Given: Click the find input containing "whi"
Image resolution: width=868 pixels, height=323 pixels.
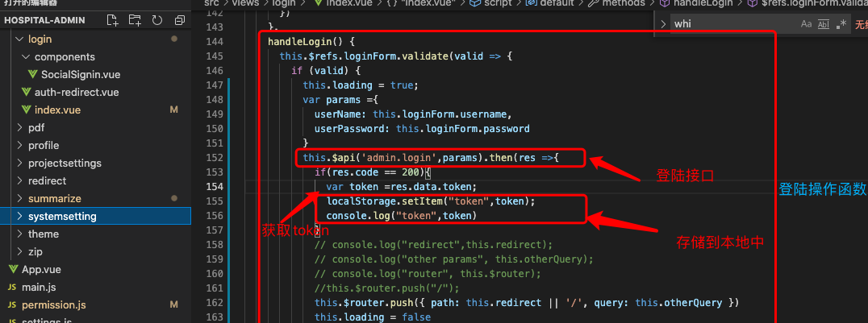Looking at the screenshot, I should click(x=733, y=24).
